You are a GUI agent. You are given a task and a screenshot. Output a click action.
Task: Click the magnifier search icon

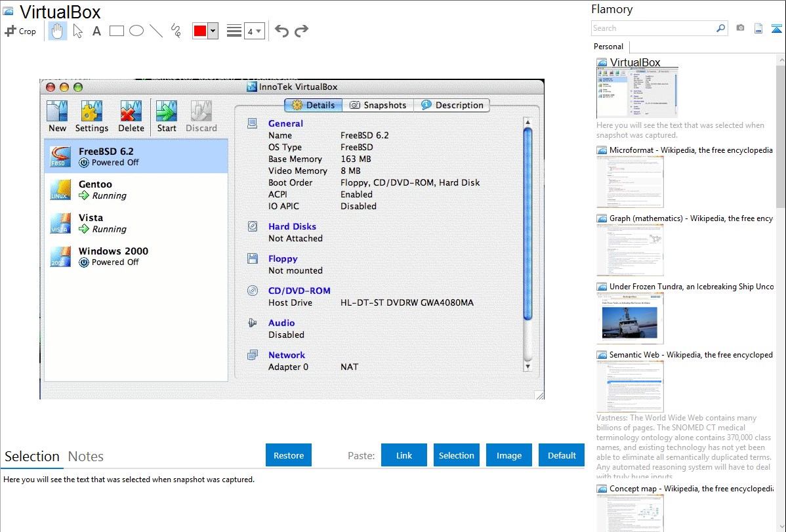click(721, 28)
